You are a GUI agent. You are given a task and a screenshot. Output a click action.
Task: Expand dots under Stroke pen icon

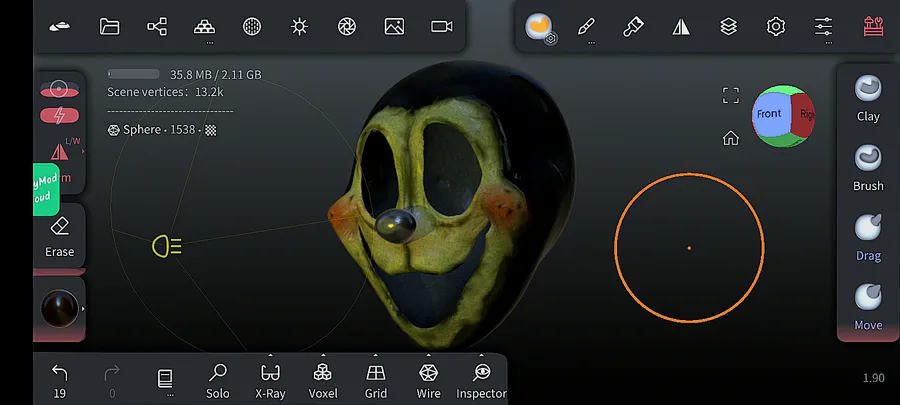coord(591,42)
